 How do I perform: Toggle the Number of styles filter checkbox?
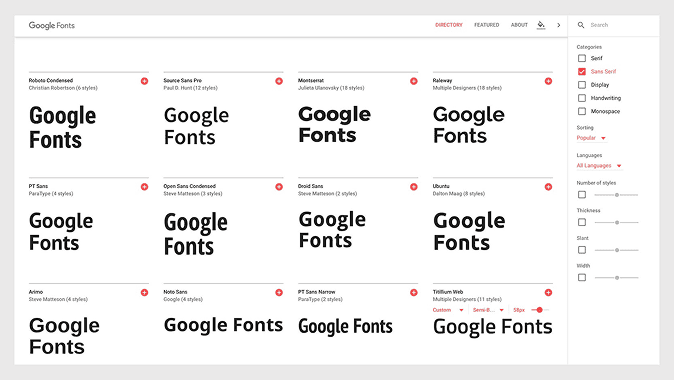click(582, 195)
